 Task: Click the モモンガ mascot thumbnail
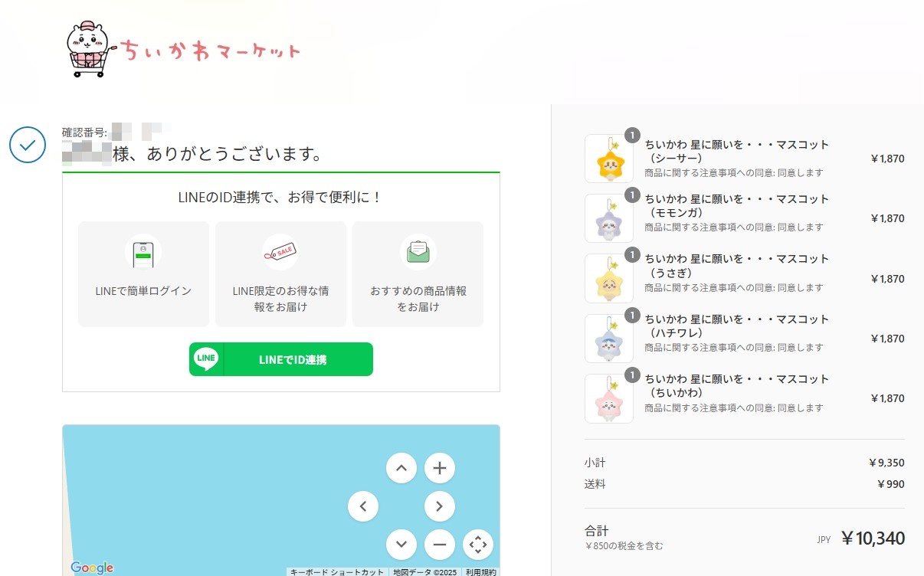click(609, 218)
